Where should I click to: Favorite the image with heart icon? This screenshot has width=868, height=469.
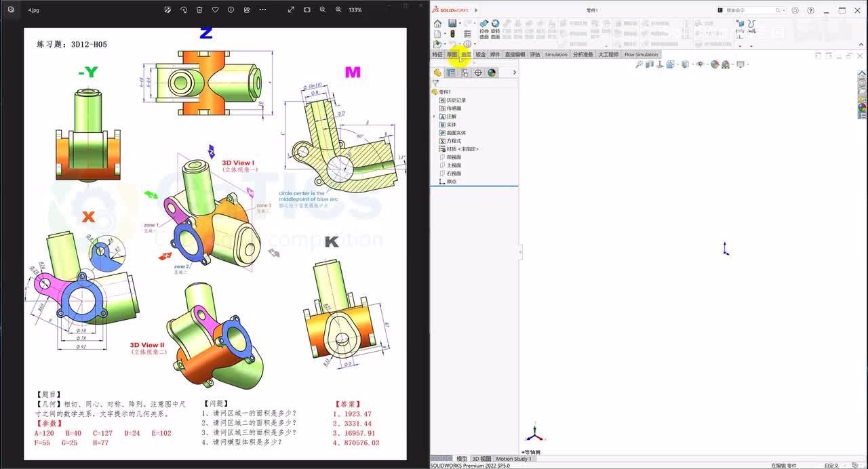[x=215, y=9]
